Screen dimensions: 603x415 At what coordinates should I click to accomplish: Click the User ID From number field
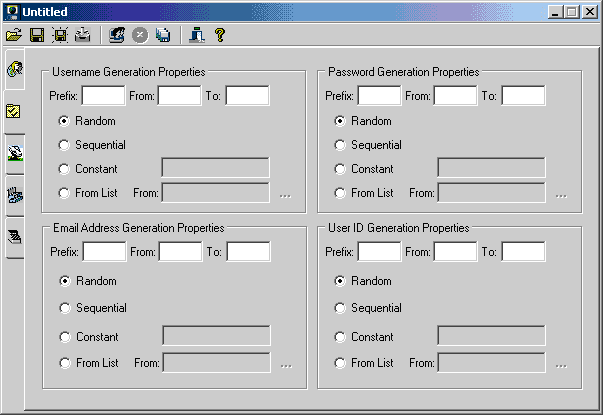pos(455,252)
